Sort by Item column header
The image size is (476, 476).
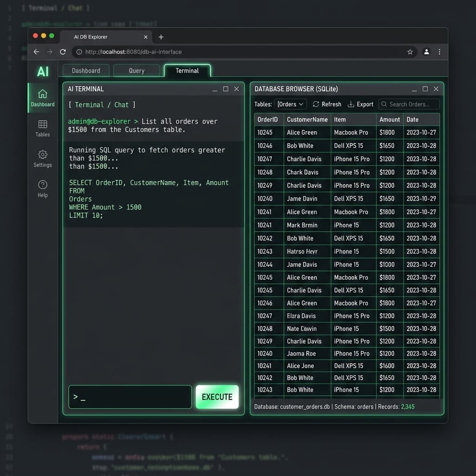(x=354, y=119)
